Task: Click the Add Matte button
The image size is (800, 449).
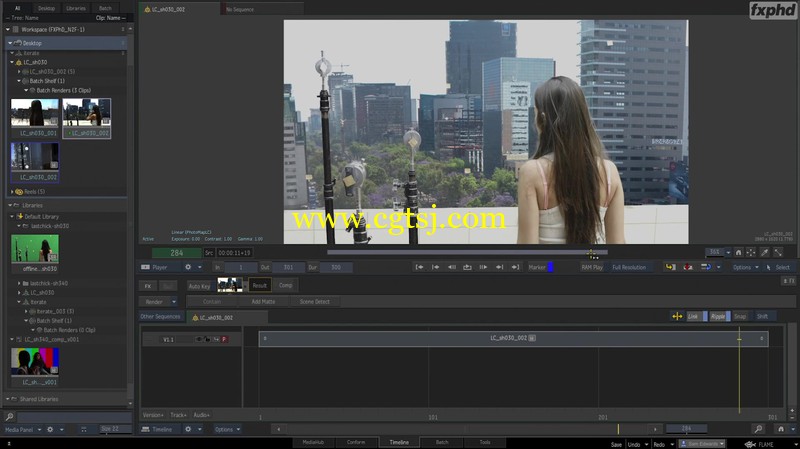Action: 263,302
